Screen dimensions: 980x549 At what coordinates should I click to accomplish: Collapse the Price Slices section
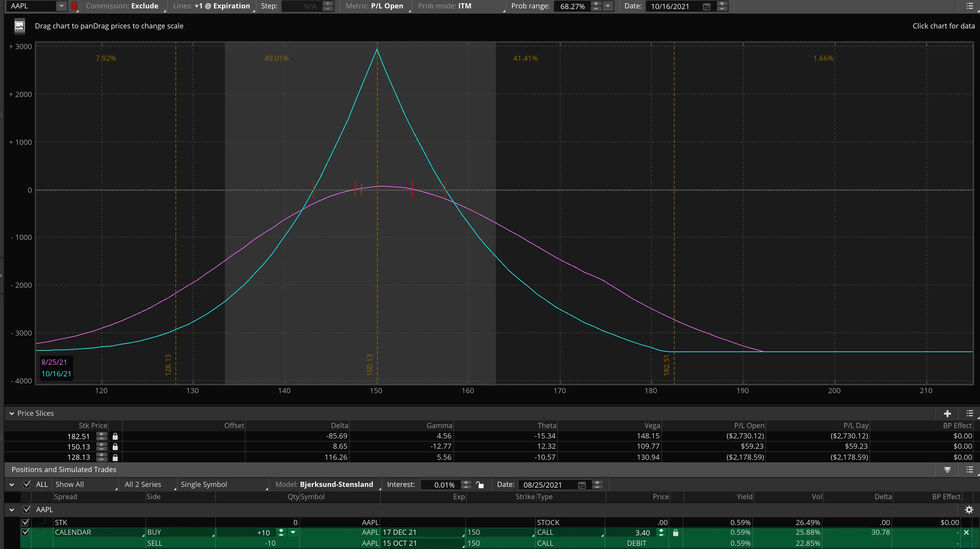(x=12, y=414)
